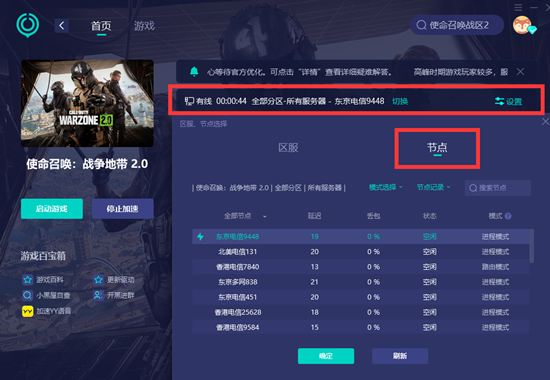Click the 00:00:44 acceleration timer
The width and height of the screenshot is (550, 380).
tap(231, 101)
